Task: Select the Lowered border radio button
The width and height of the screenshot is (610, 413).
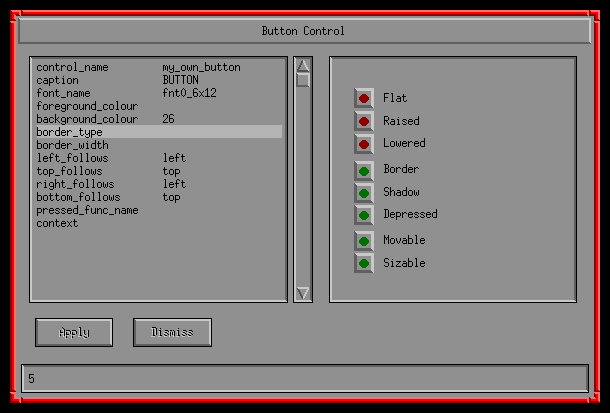Action: click(x=364, y=144)
